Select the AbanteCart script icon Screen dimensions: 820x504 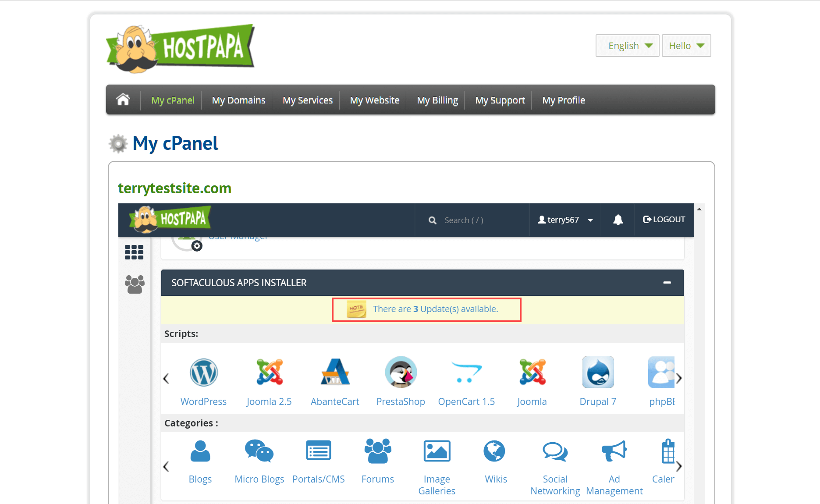pos(335,372)
